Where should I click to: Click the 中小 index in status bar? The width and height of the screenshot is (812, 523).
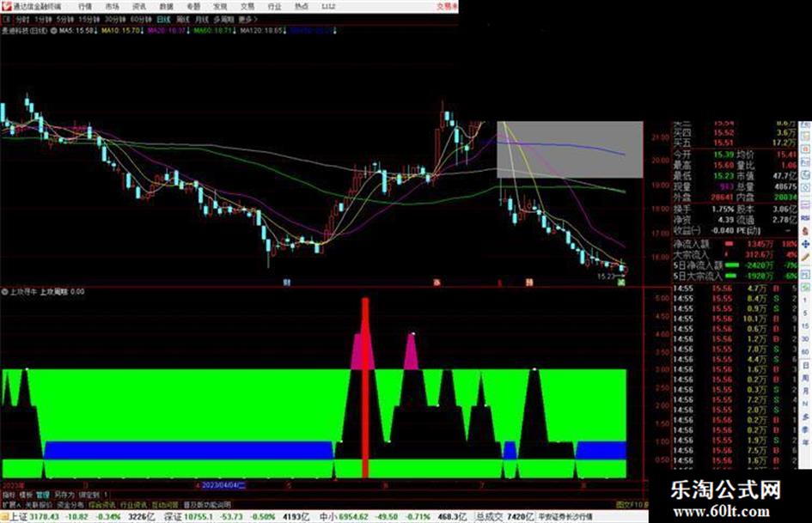328,517
